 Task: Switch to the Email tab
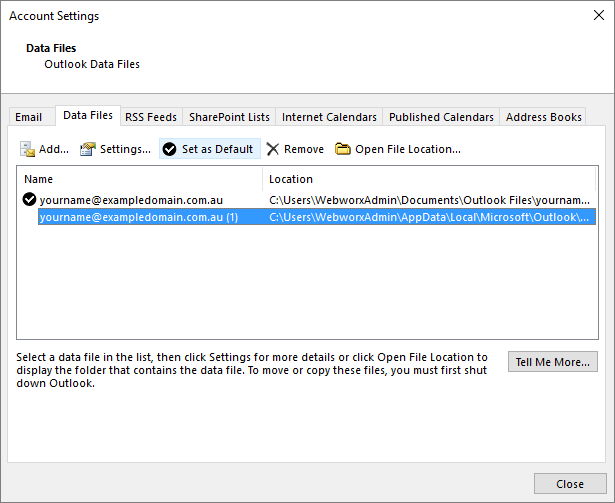pyautogui.click(x=28, y=117)
